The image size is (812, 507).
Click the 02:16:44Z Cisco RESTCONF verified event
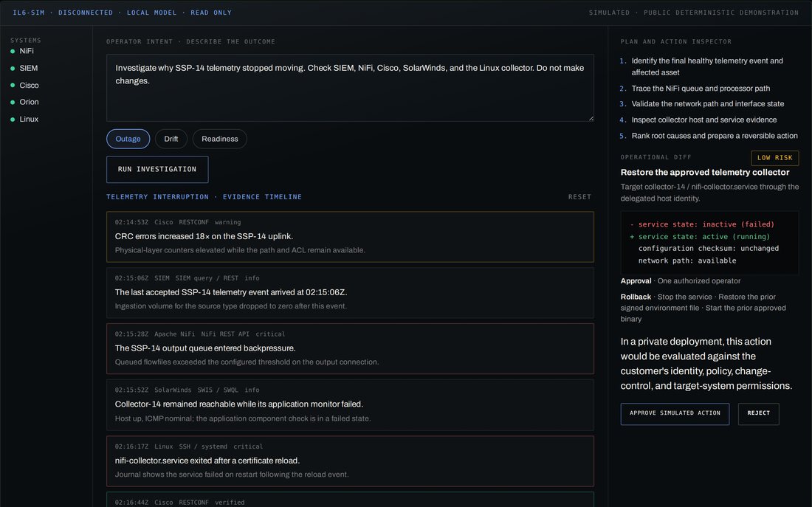(x=350, y=500)
